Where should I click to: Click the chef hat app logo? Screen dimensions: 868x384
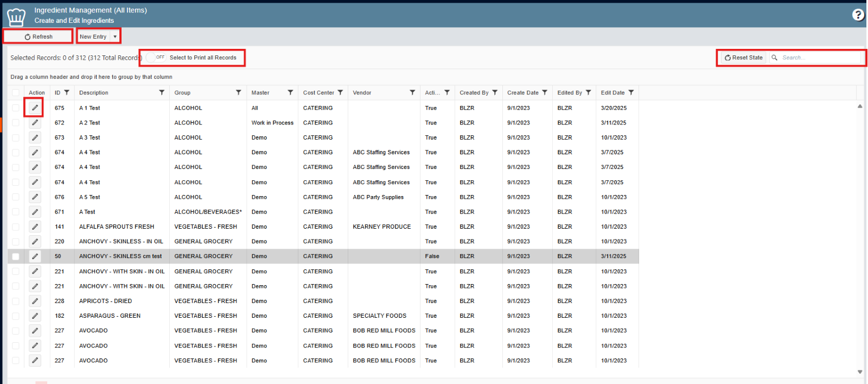16,17
